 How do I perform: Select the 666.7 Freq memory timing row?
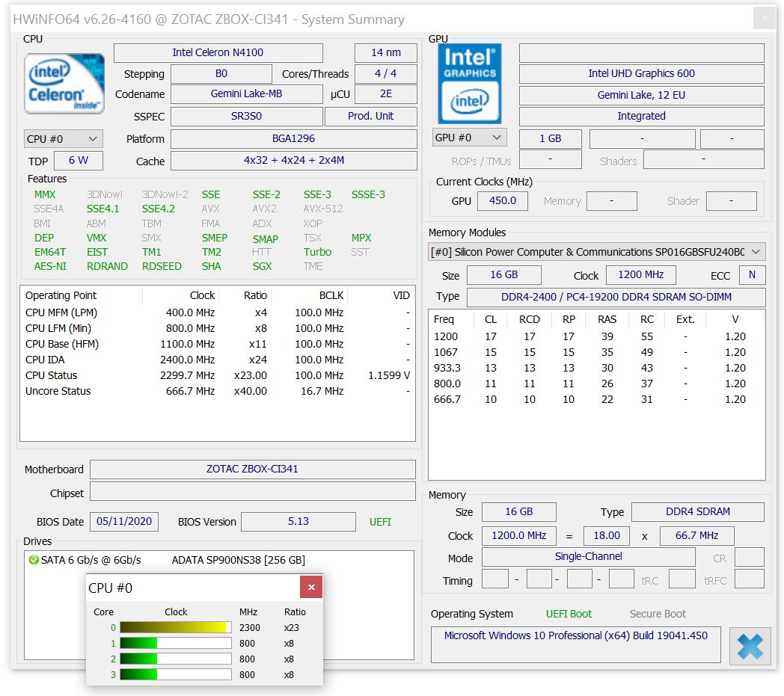click(x=596, y=400)
